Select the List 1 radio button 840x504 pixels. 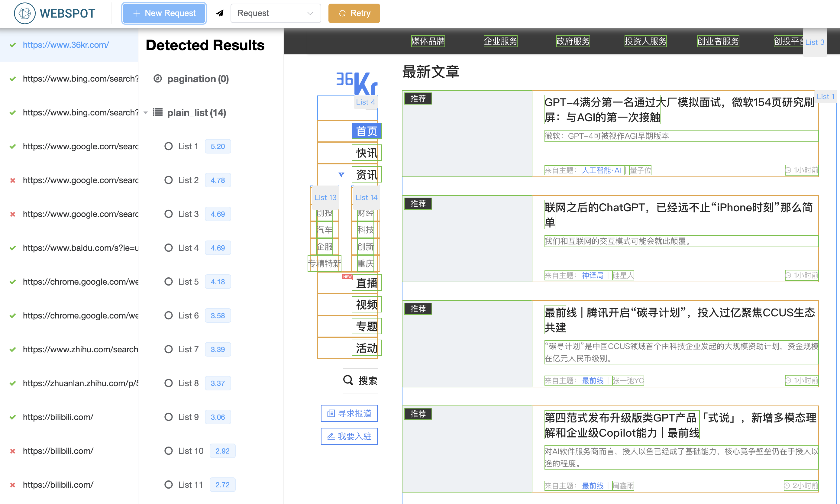(168, 146)
